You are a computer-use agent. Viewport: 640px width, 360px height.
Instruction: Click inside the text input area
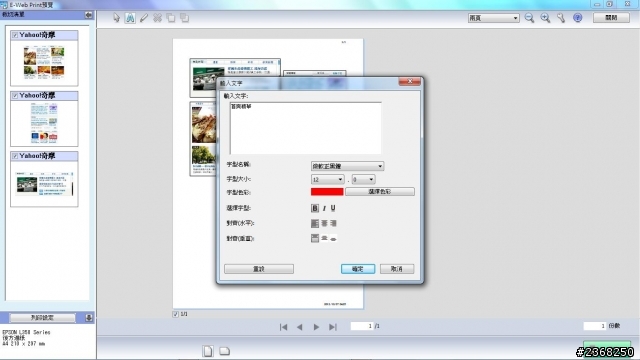point(305,128)
